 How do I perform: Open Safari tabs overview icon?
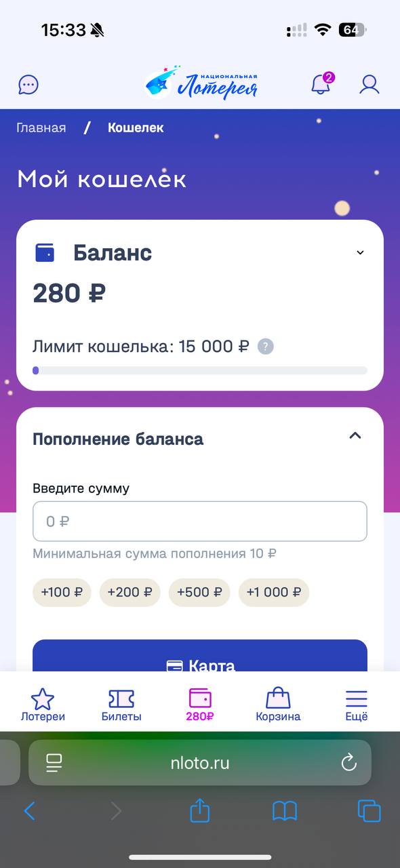[x=369, y=810]
